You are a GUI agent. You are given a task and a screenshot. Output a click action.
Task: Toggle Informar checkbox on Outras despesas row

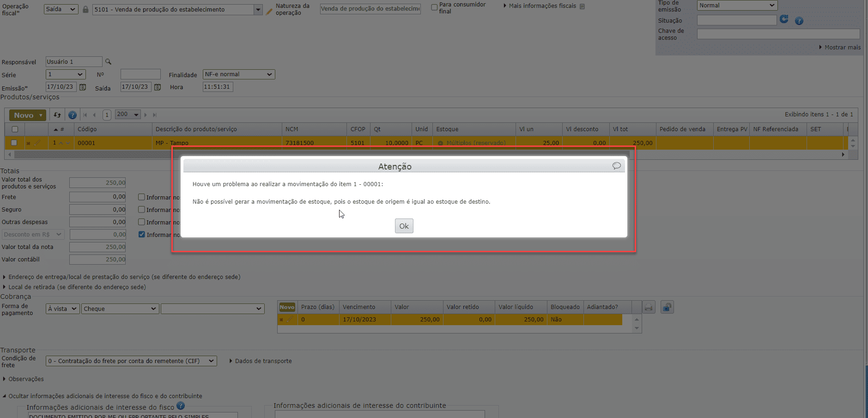point(142,222)
